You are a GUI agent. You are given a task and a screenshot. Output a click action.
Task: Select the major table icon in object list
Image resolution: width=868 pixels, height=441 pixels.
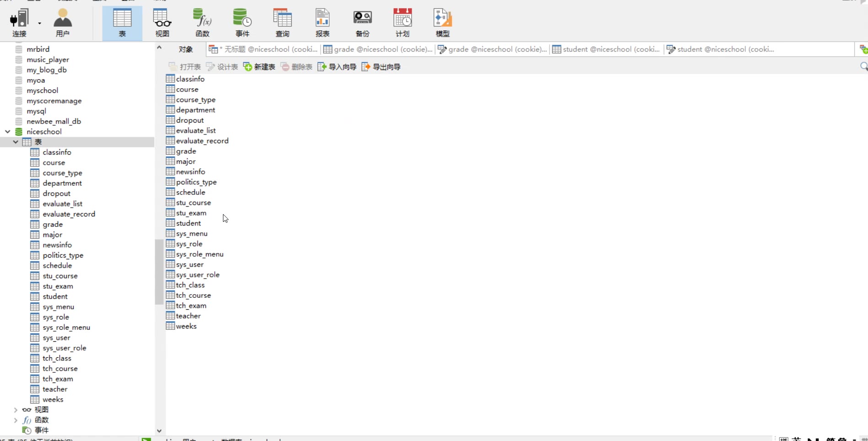point(170,161)
